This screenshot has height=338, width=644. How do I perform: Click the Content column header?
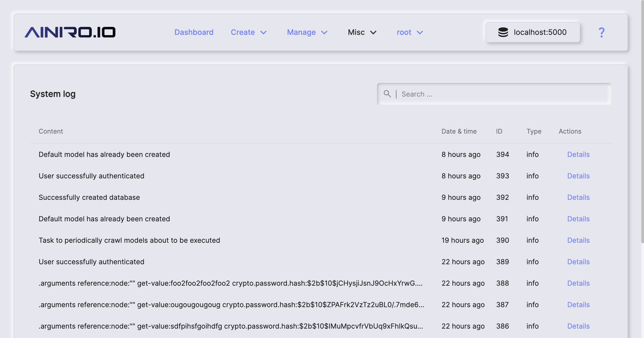pos(51,131)
